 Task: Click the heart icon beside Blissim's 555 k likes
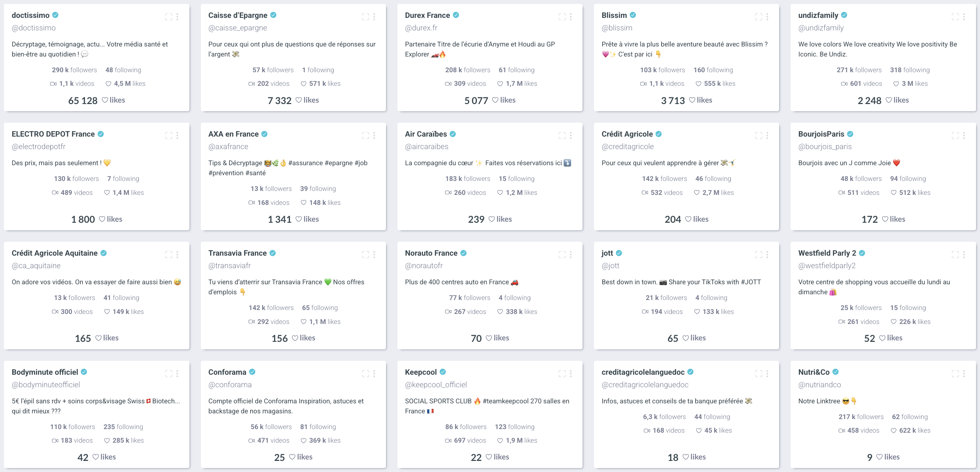coord(698,83)
